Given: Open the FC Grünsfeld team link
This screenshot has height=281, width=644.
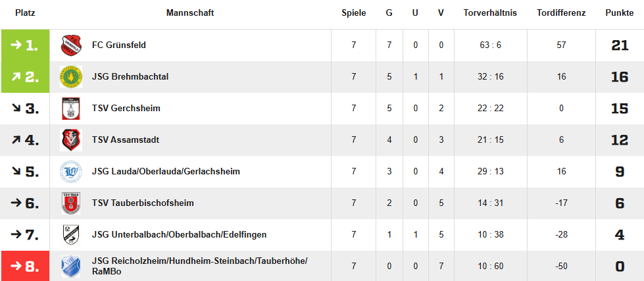Looking at the screenshot, I should (x=119, y=45).
